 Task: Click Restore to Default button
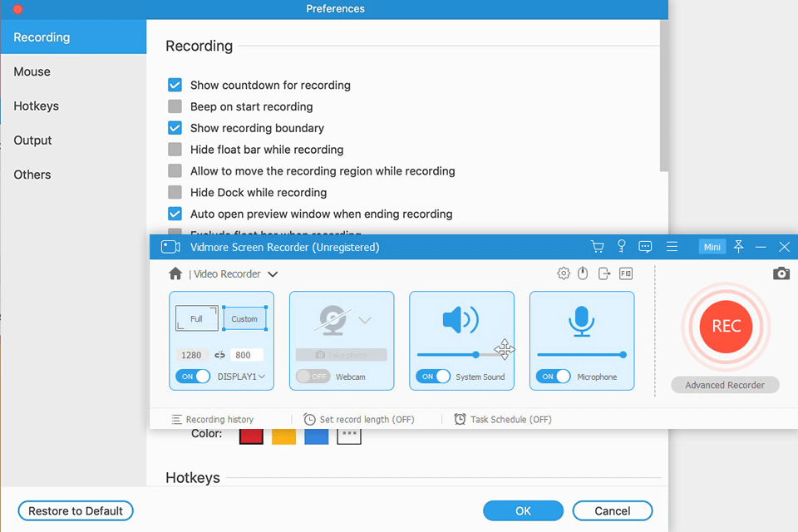click(76, 510)
